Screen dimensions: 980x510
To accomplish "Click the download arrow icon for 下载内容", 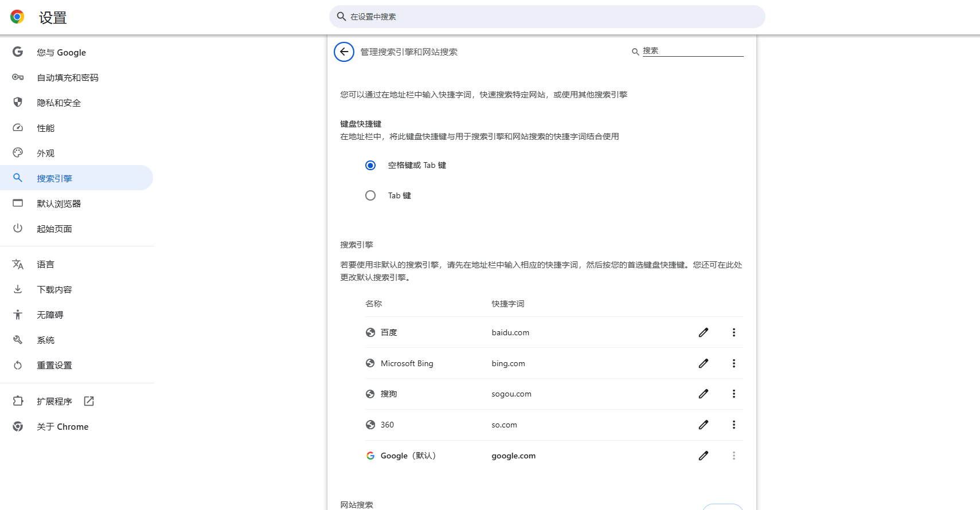I will coord(18,289).
